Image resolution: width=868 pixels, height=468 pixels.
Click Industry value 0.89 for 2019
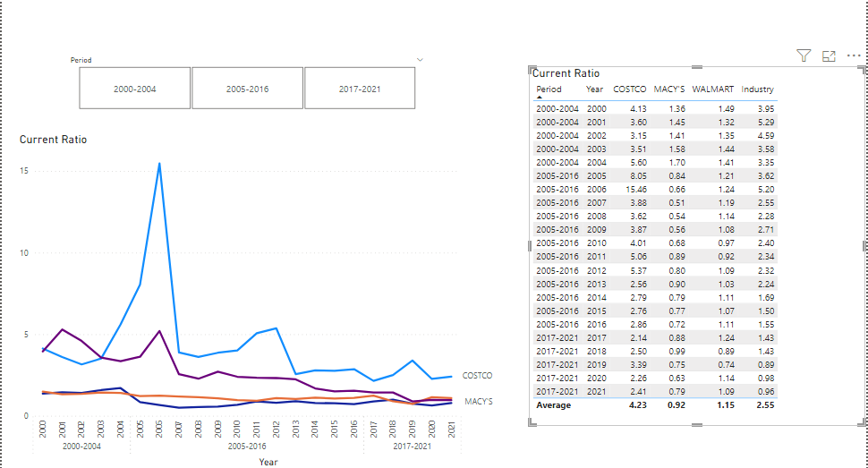tap(766, 365)
